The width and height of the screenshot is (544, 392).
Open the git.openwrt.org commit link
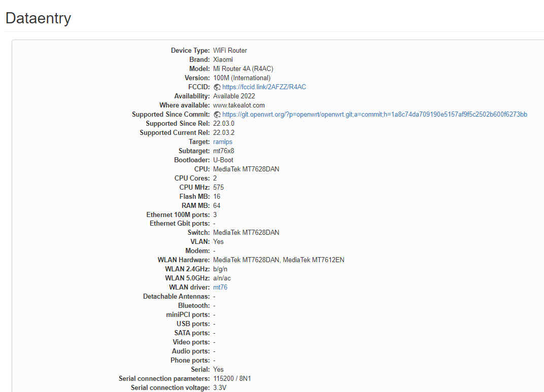point(375,115)
